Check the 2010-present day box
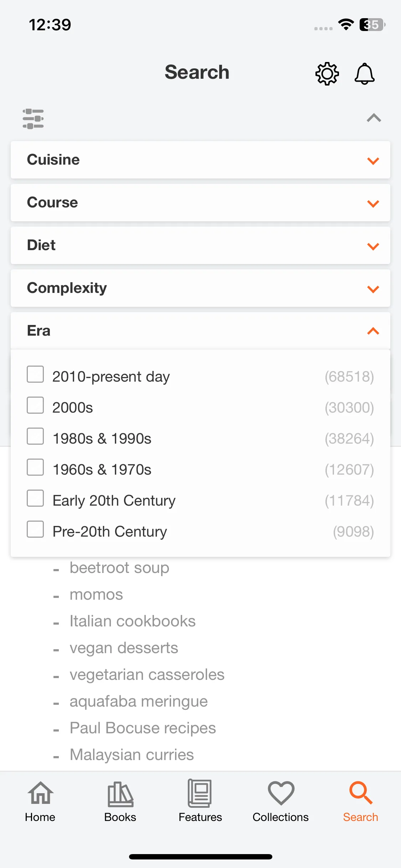The width and height of the screenshot is (401, 868). (x=35, y=374)
